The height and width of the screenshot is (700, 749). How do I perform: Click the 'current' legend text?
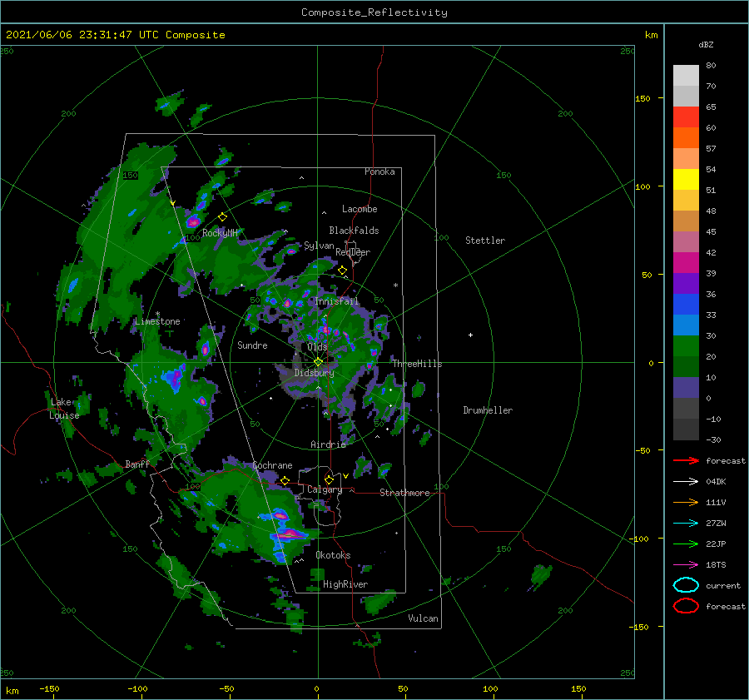(723, 586)
